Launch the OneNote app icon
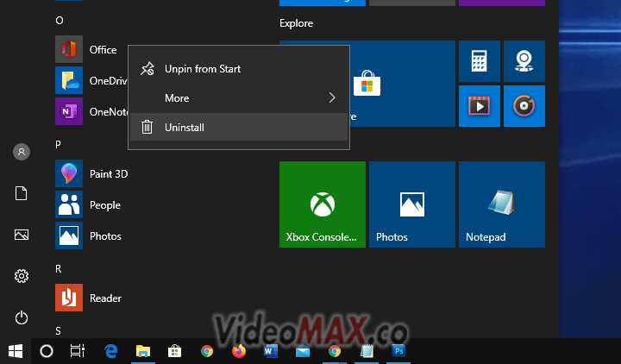621x364 pixels. 69,111
